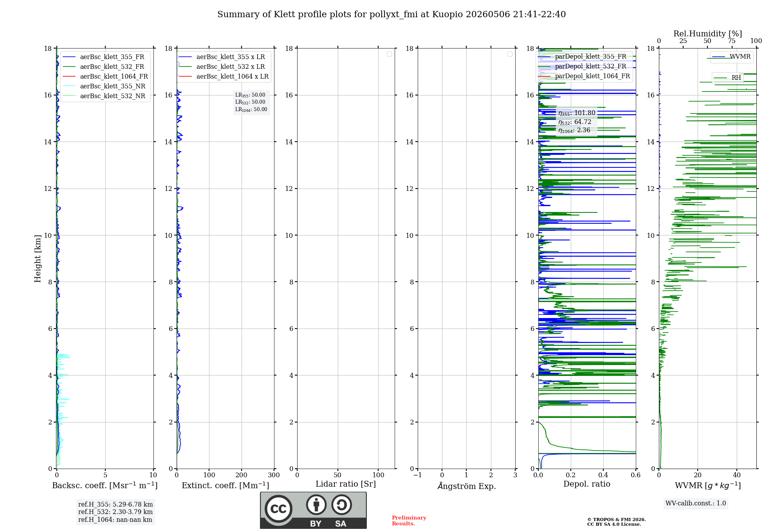The height and width of the screenshot is (532, 783).
Task: Click the Creative Commons CC logo icon
Action: point(278,509)
